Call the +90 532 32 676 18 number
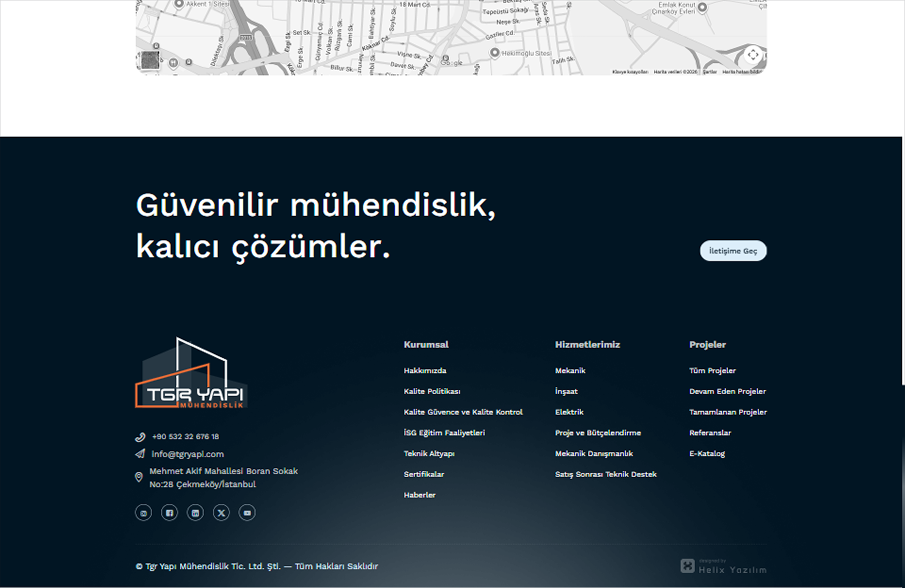 click(185, 437)
